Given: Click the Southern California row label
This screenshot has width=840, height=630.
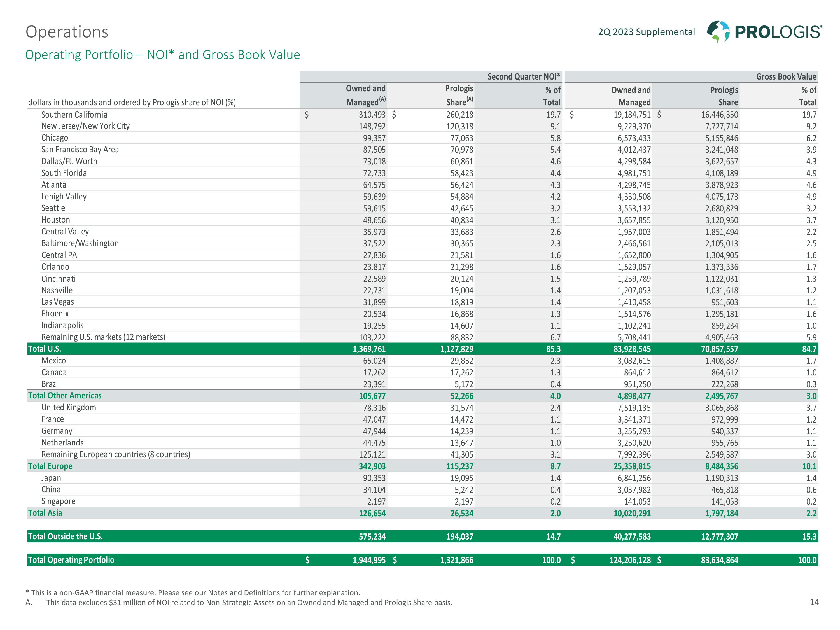Looking at the screenshot, I should (x=74, y=115).
